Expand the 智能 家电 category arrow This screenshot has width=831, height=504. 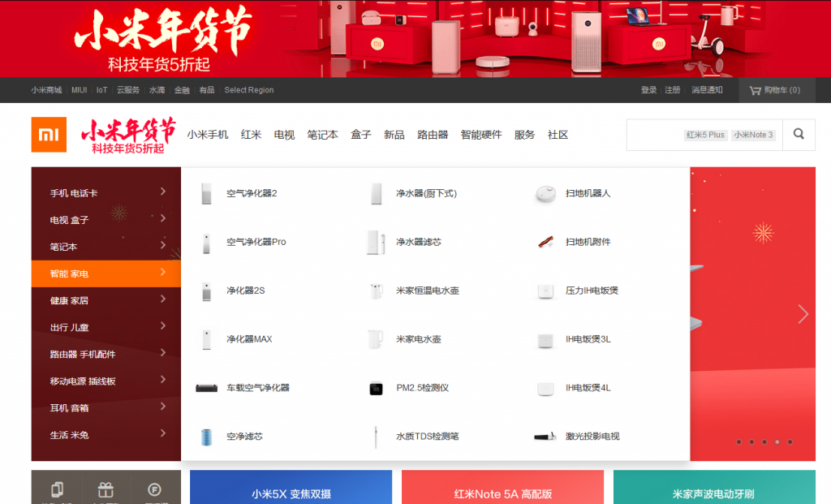[x=163, y=272]
